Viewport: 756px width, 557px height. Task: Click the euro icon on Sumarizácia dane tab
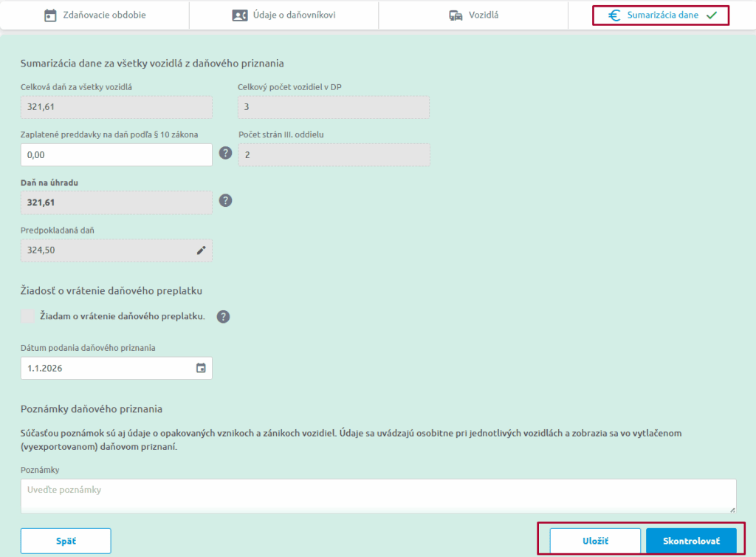(614, 15)
